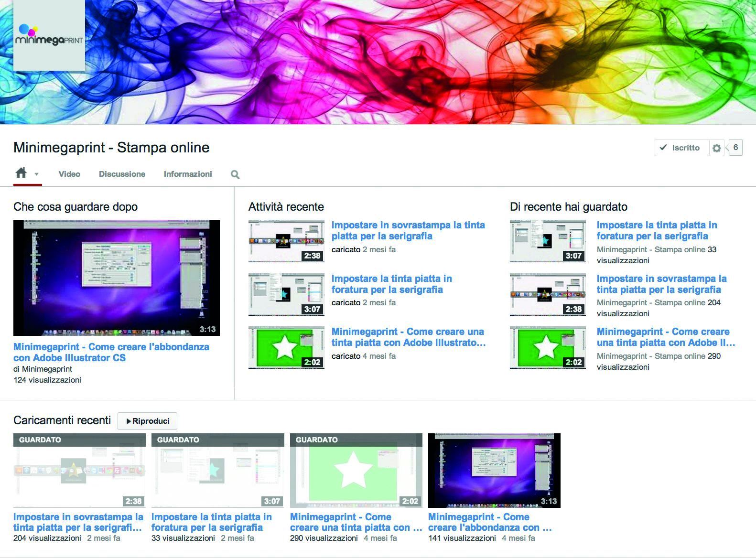This screenshot has width=756, height=558.
Task: Open unwatched upload thumbnail with 3:13 duration
Action: (494, 470)
